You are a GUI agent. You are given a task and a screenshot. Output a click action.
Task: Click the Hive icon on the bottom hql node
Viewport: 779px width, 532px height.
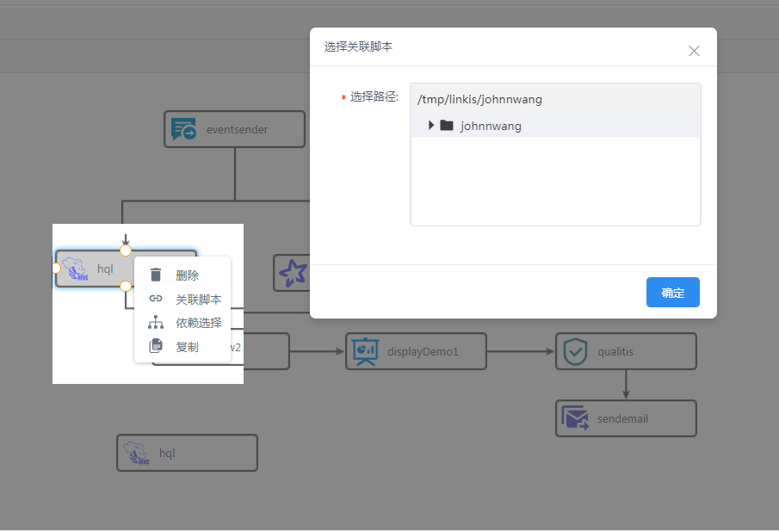(x=136, y=453)
